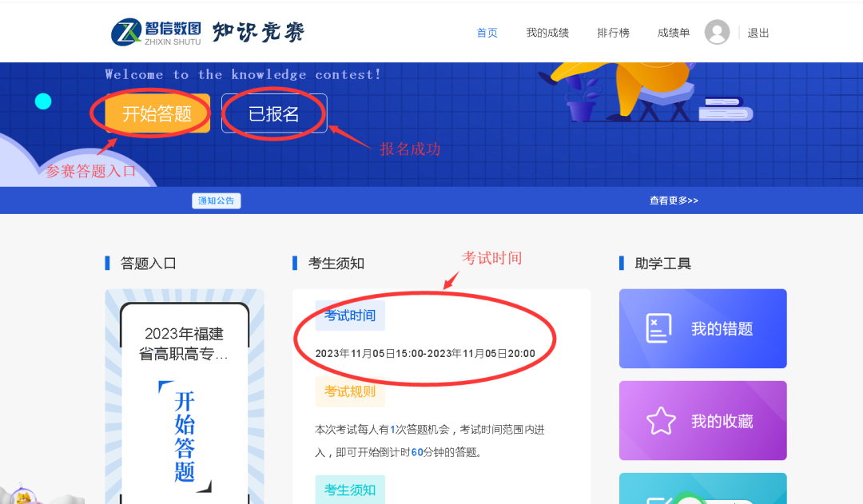Image resolution: width=863 pixels, height=504 pixels.
Task: Click the orange 开始答题 button
Action: pos(157,113)
